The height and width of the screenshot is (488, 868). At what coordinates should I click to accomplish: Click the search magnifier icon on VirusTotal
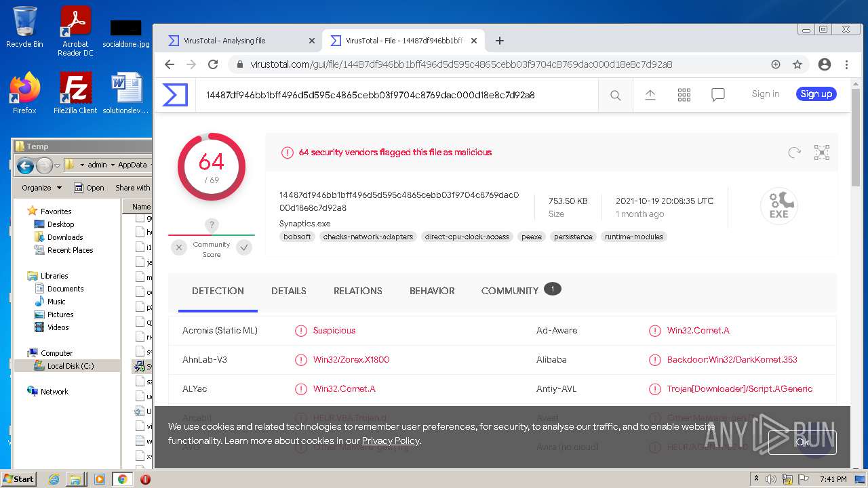tap(615, 96)
